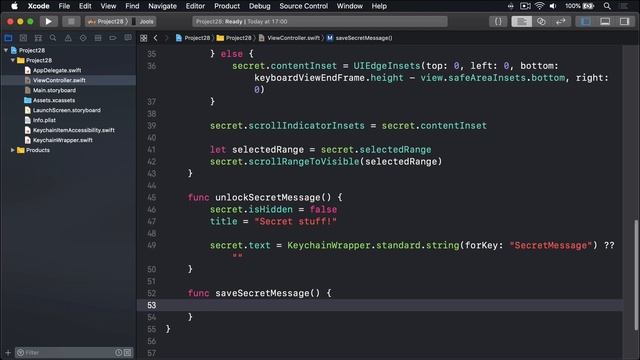Open the Wi-Fi status menu

[x=539, y=6]
